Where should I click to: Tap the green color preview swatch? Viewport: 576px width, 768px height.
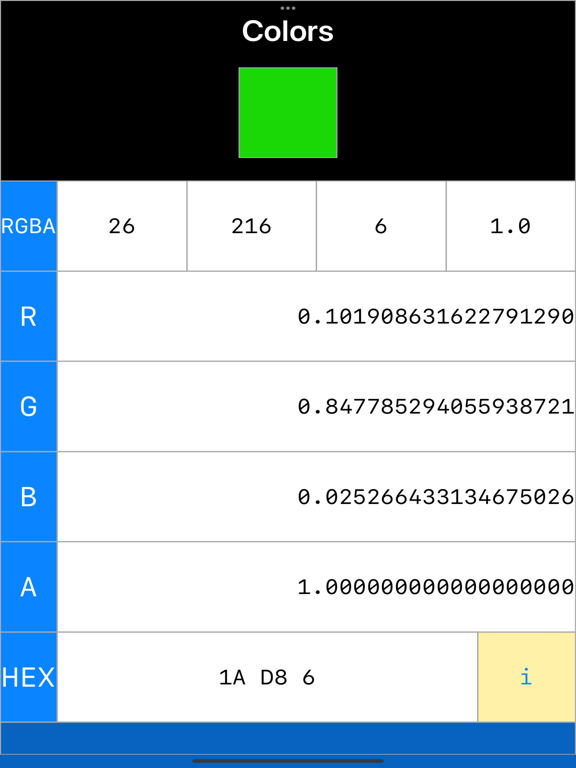(x=288, y=113)
